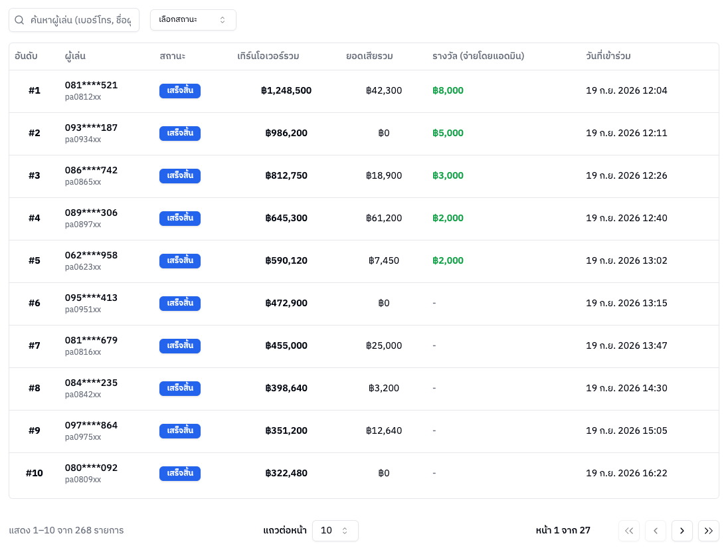Click the เสร็จสิ้น badge in row #1
728x560 pixels.
tap(180, 90)
